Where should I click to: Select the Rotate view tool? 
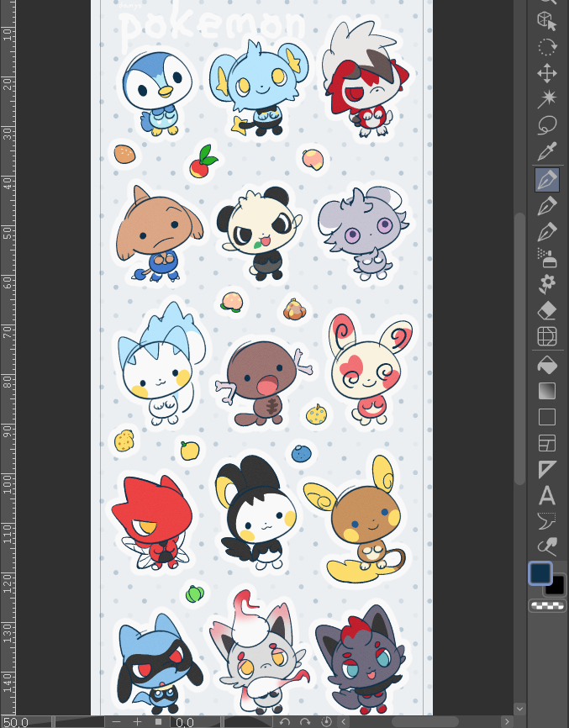pos(547,47)
